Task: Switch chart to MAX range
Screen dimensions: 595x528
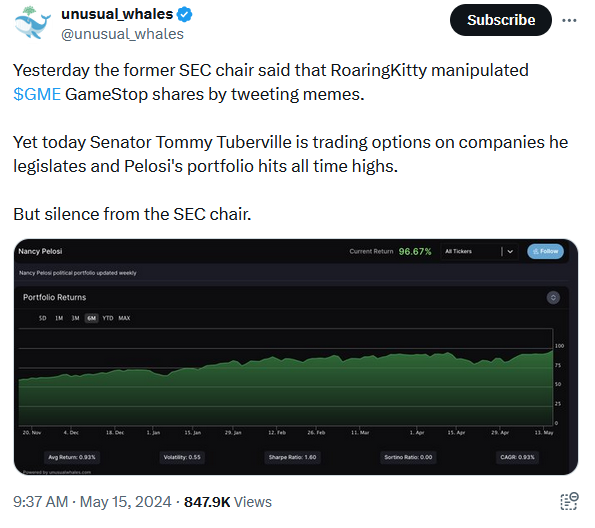Action: point(124,318)
